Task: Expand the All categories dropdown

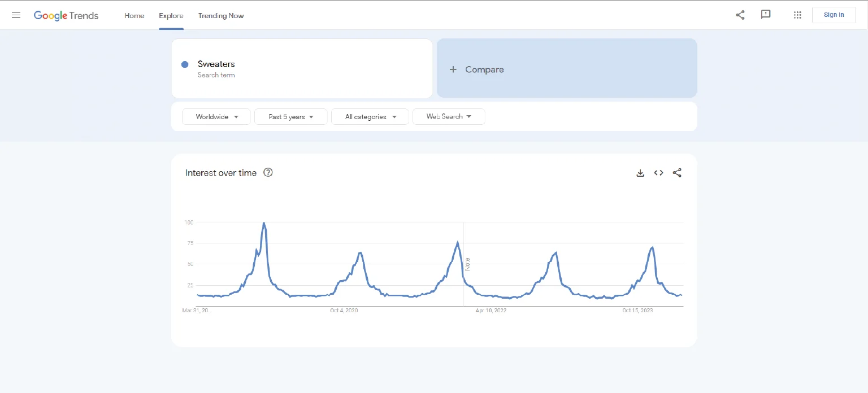Action: click(x=370, y=117)
